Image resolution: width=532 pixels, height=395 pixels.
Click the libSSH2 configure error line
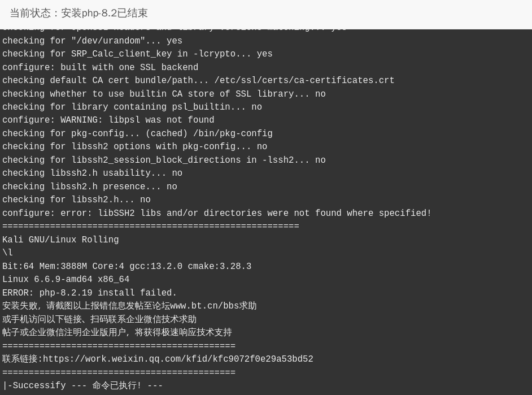coord(217,213)
